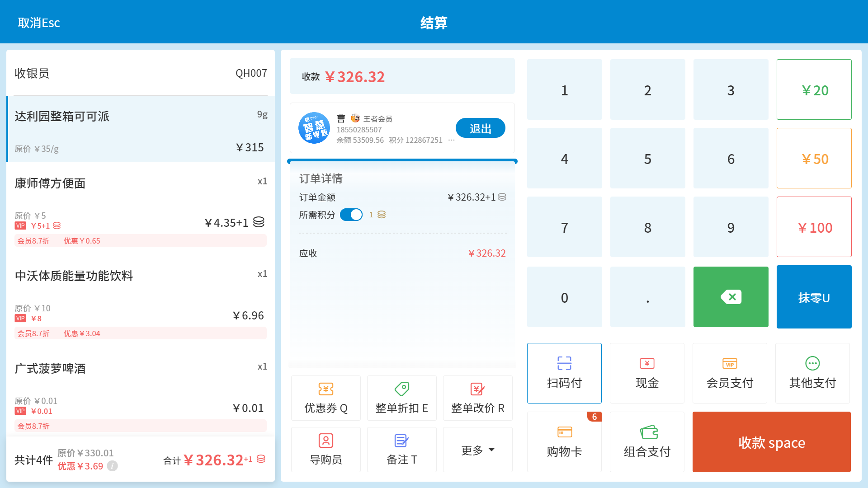Choose 扫码付 scan payment icon
Image resolution: width=868 pixels, height=488 pixels.
(x=564, y=363)
